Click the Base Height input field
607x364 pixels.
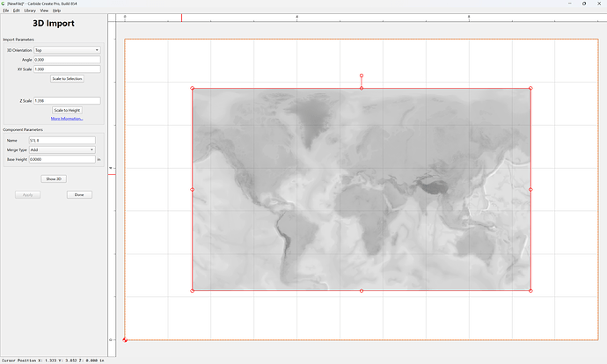[62, 159]
